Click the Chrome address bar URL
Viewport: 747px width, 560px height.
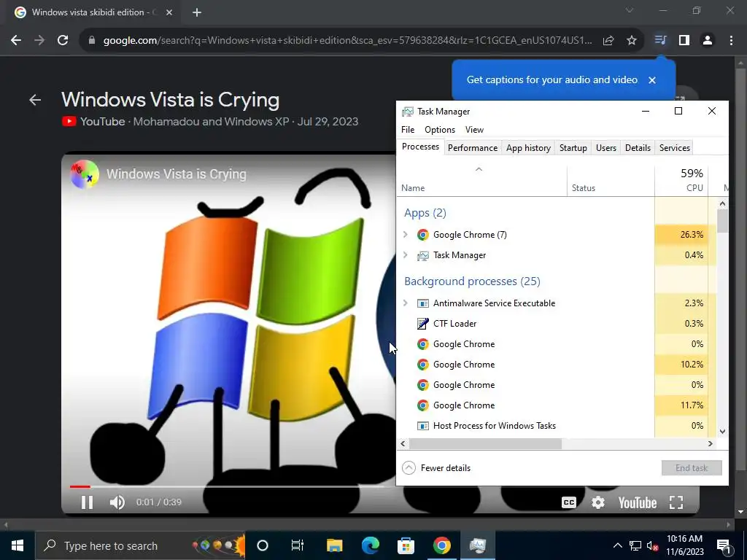[348, 41]
